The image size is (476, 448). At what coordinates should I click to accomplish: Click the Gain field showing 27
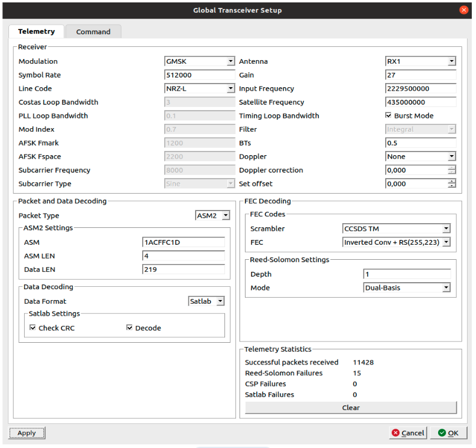(x=421, y=75)
